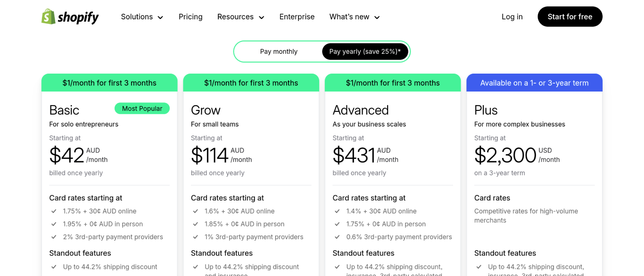Click the Most Popular badge on Basic plan
644x276 pixels.
(142, 108)
